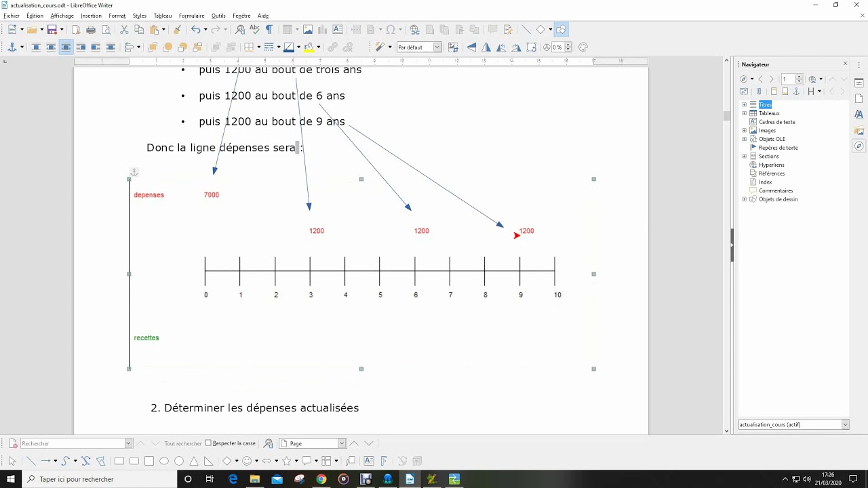Select the Rectangle shape tool
Viewport: 868px width, 488px height.
tap(119, 461)
